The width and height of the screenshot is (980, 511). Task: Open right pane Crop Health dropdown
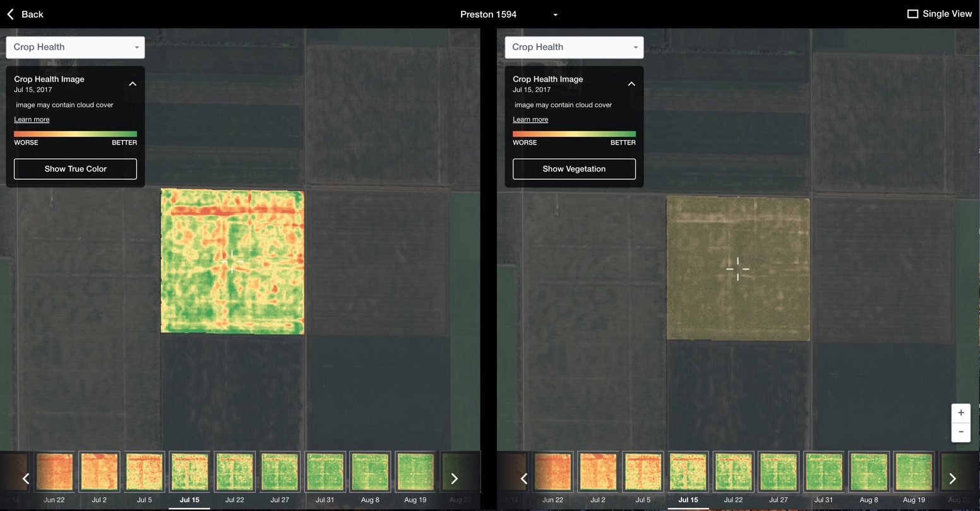[574, 47]
